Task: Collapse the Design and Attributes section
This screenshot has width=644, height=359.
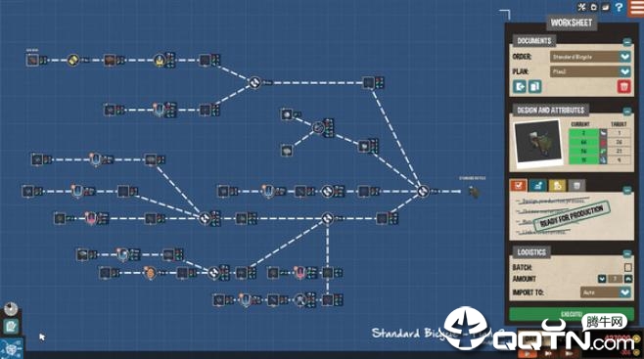Action: (x=626, y=112)
